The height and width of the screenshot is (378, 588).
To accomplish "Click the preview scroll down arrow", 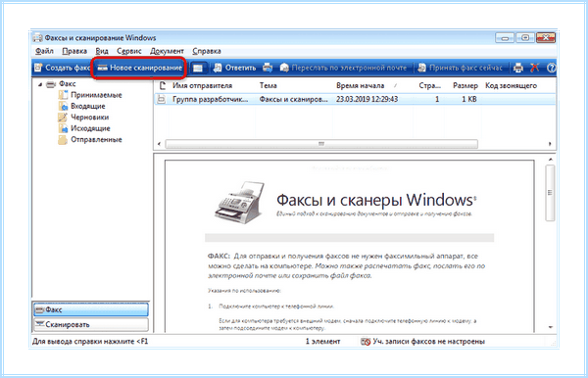I will pos(550,327).
